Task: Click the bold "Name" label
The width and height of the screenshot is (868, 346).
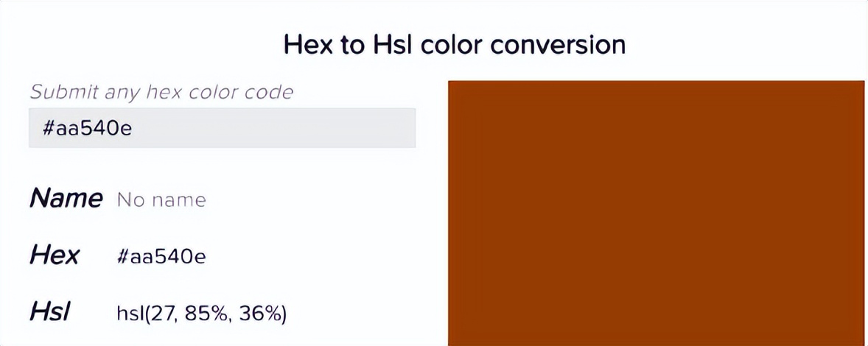Action: point(66,198)
